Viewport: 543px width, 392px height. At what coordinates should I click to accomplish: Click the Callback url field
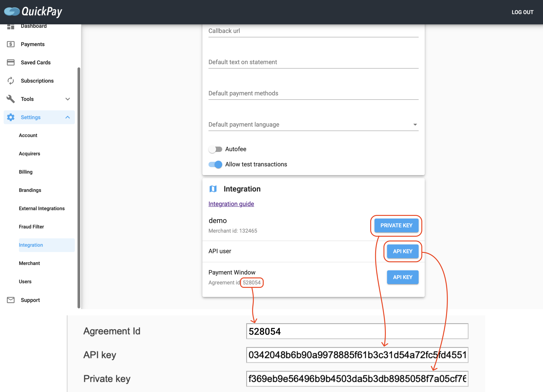[x=313, y=31]
